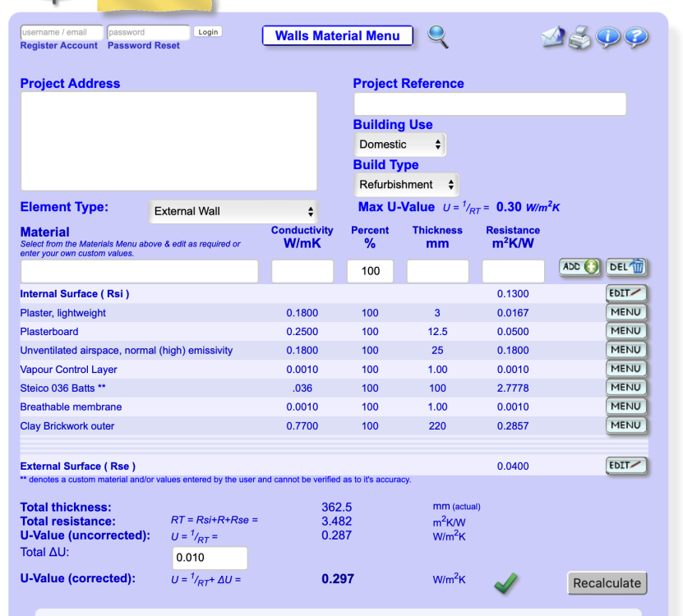
Task: Open the Walls Material Menu
Action: [x=338, y=35]
